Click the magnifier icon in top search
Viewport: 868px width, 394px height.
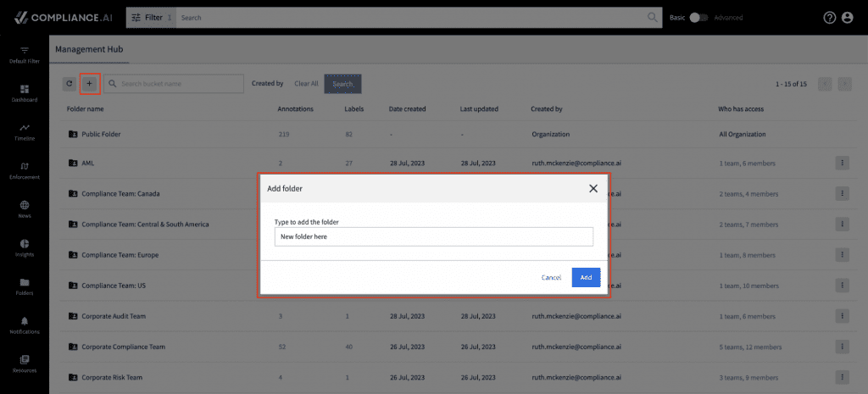pos(654,18)
